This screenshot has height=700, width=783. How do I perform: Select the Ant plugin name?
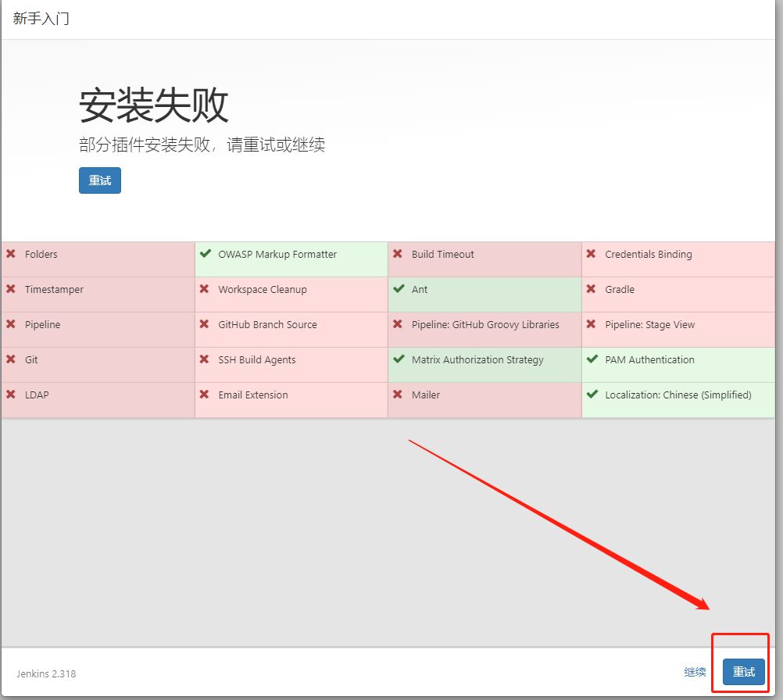tap(420, 290)
